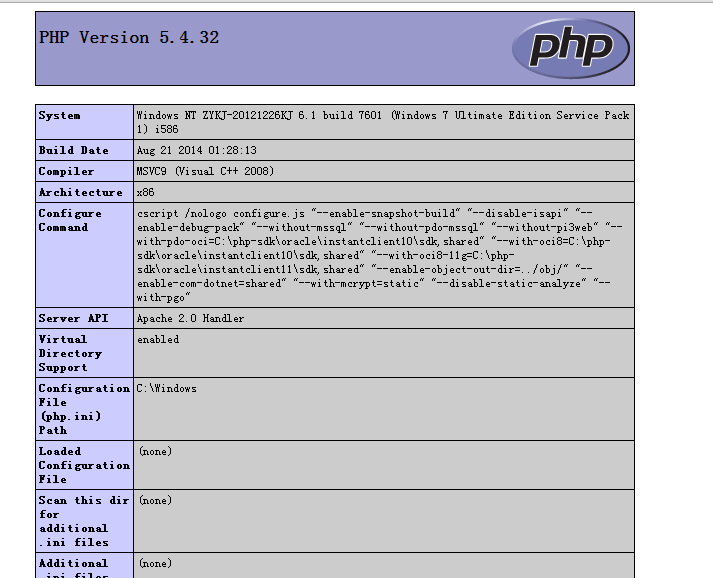Select the Windows NT ZYKJ-20121226KJ system value
This screenshot has width=713, height=578.
tap(383, 122)
